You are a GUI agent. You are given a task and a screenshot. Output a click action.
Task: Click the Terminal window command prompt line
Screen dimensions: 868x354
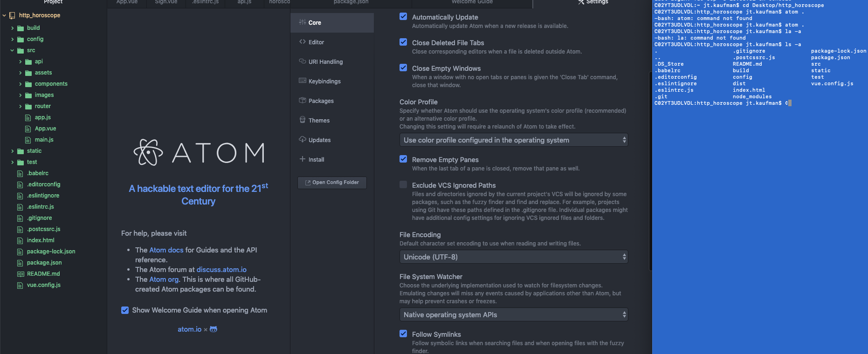tap(723, 103)
